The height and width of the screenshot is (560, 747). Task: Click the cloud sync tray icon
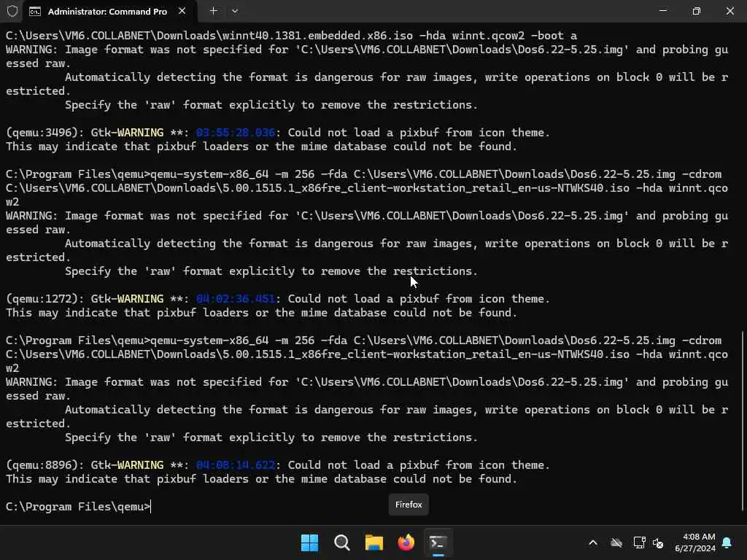[616, 542]
